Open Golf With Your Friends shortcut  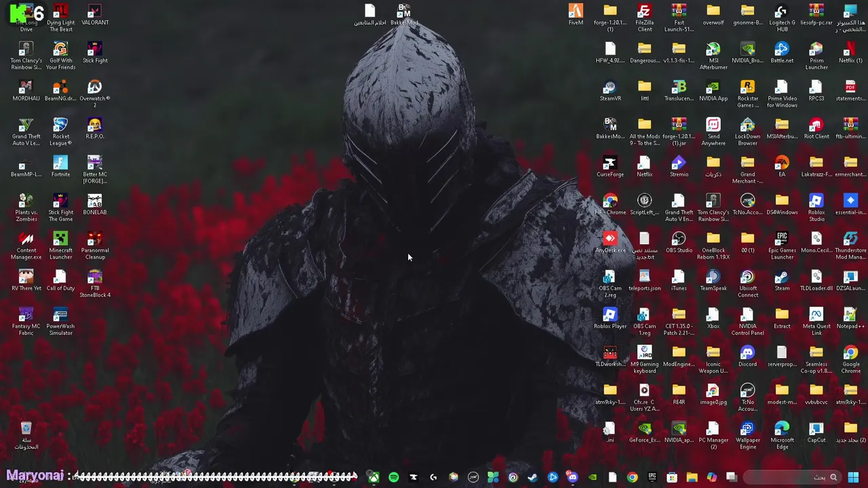(60, 56)
